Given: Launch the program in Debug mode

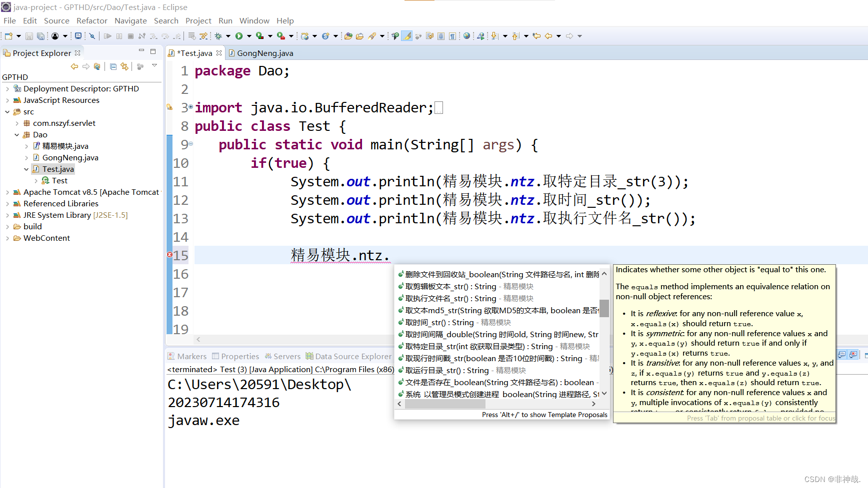Looking at the screenshot, I should [x=218, y=35].
